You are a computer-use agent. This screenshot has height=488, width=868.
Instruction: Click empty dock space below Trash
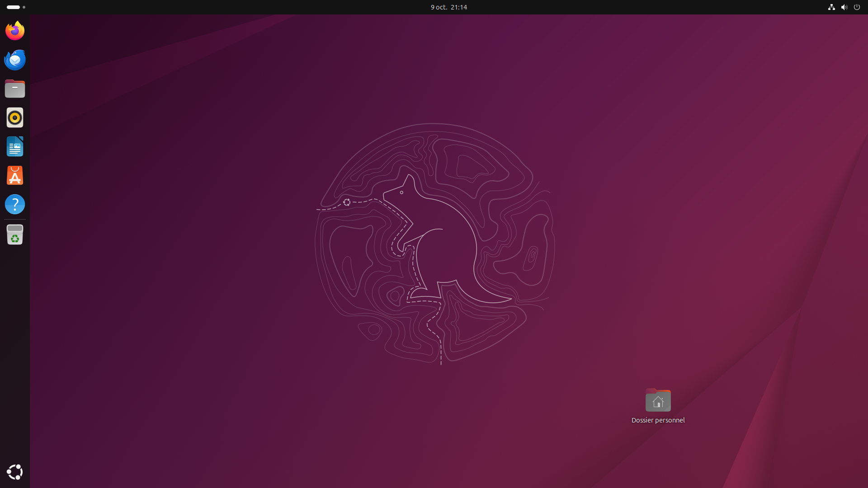tap(15, 352)
